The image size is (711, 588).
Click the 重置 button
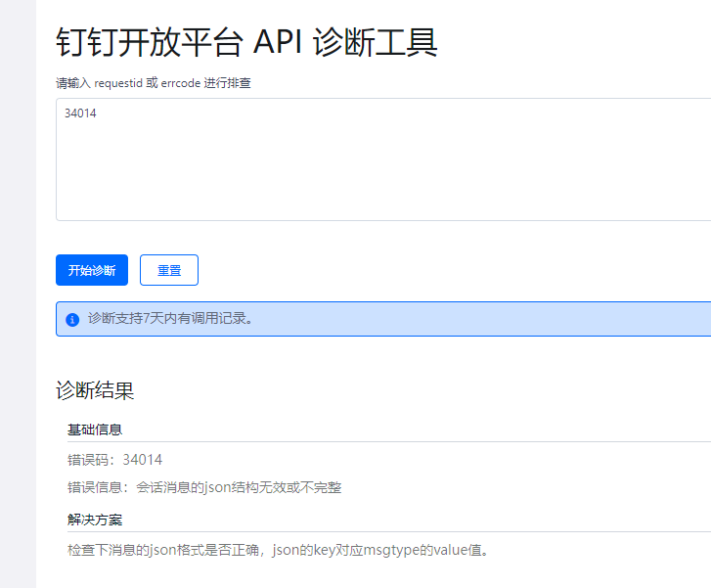click(x=168, y=270)
